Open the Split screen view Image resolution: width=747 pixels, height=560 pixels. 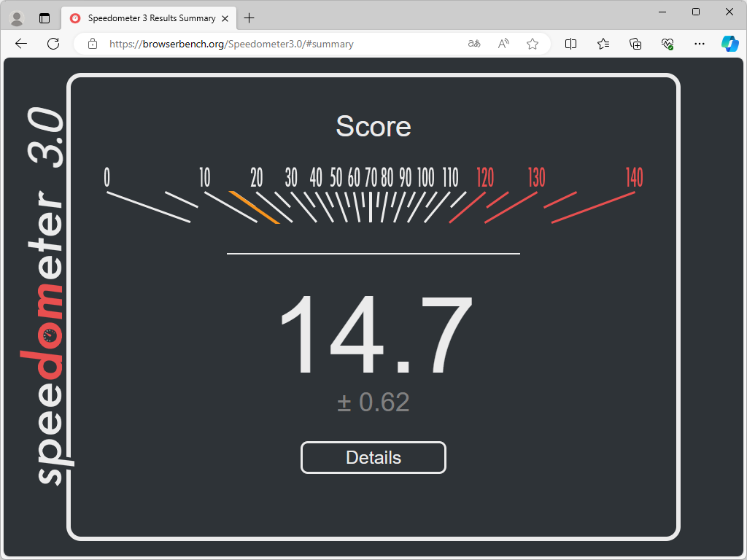coord(570,44)
